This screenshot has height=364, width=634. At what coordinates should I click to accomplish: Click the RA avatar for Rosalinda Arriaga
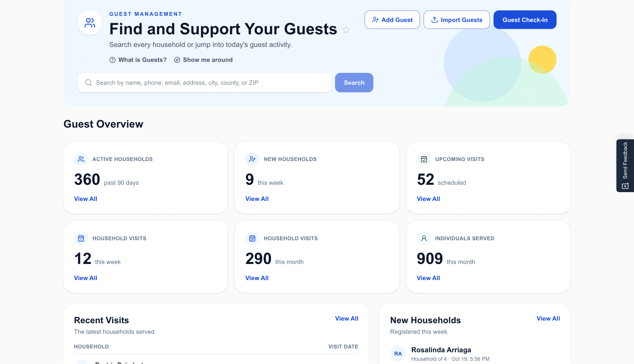pyautogui.click(x=398, y=354)
